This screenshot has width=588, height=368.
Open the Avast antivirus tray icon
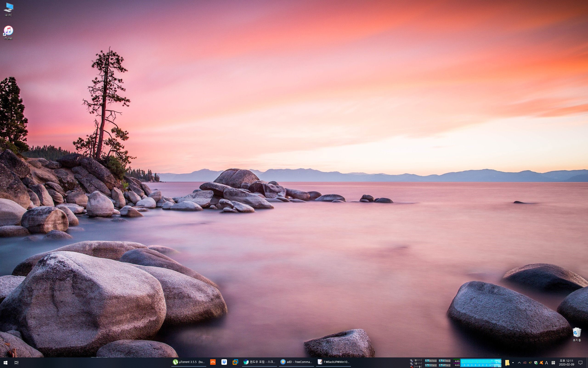click(541, 363)
